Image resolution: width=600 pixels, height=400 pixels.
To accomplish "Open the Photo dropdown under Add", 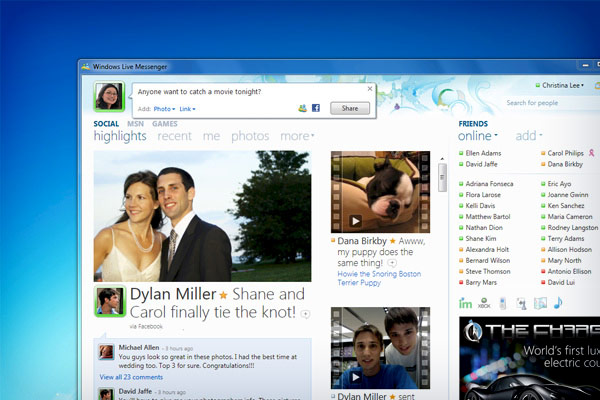I will [164, 109].
